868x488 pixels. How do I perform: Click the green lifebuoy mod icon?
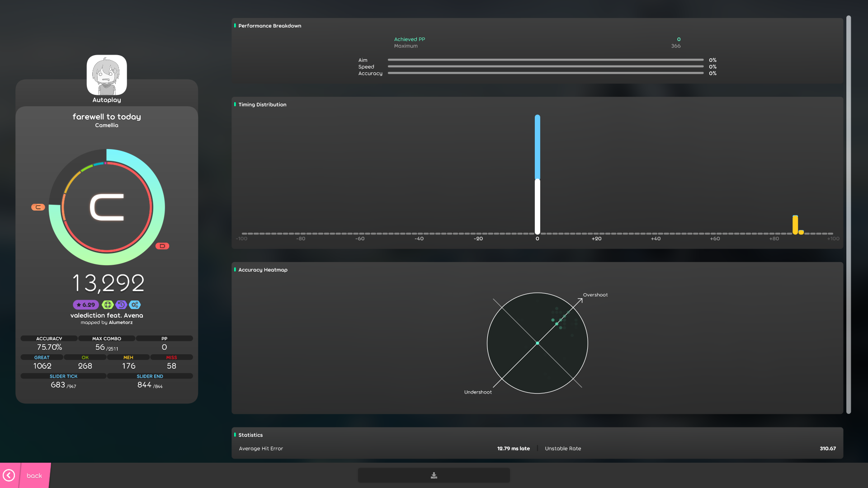(108, 305)
